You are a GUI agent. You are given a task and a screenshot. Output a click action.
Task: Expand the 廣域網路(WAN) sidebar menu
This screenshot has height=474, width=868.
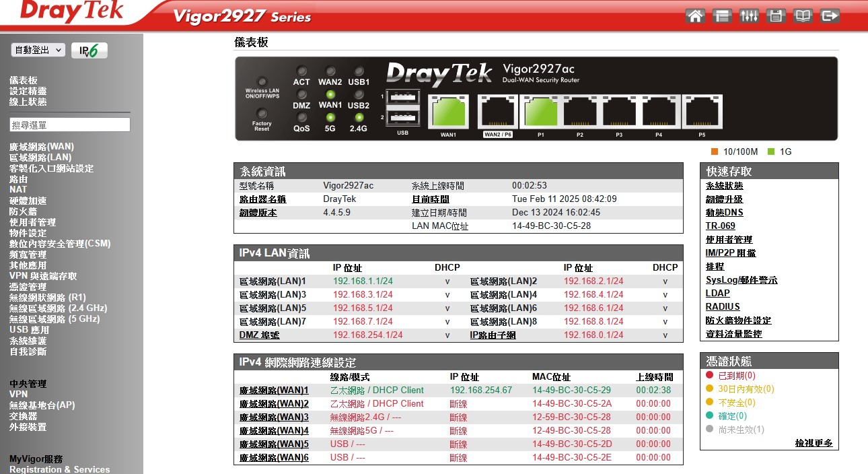(42, 147)
